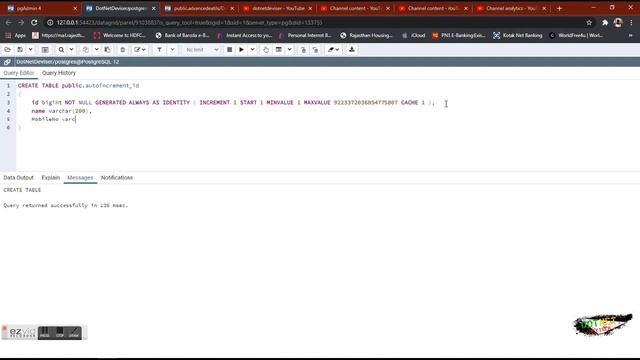Switch to dotnetdeviser - YouTube browser tab
The width and height of the screenshot is (640, 360).
click(278, 8)
